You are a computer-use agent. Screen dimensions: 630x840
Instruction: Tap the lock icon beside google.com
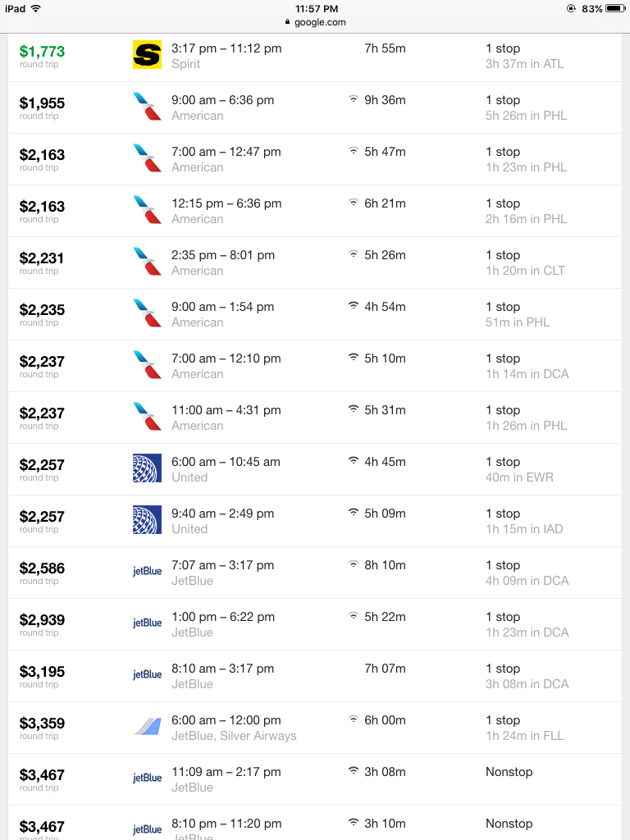click(288, 22)
